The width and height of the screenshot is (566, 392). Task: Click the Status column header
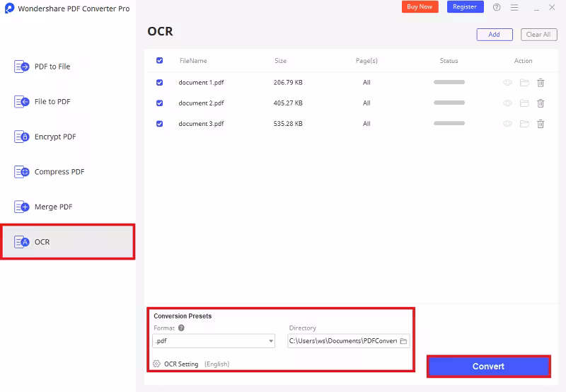click(x=449, y=61)
